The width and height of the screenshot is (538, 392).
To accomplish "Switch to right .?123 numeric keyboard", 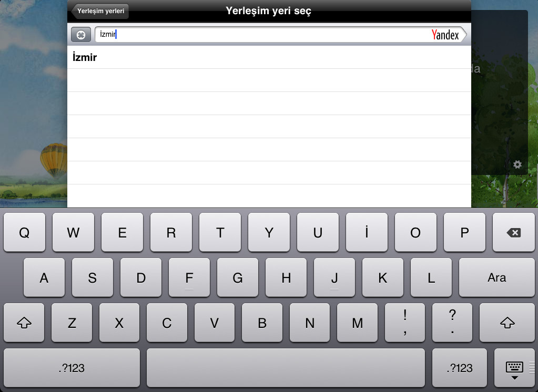I will [460, 368].
